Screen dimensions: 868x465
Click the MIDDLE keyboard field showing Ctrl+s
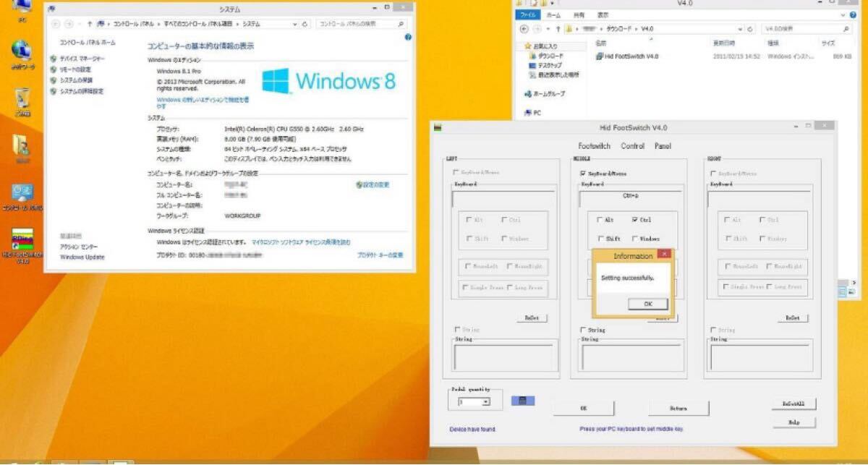630,199
